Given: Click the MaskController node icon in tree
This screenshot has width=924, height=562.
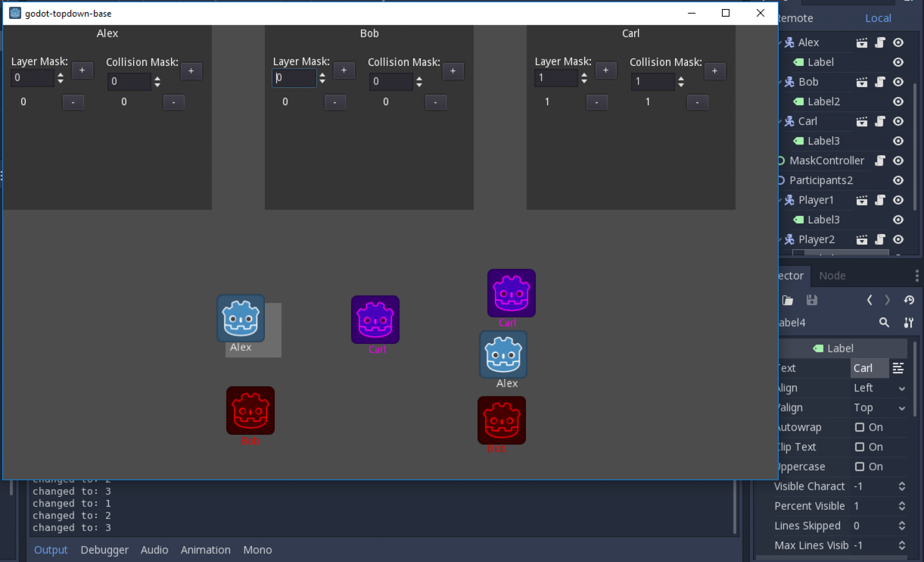Looking at the screenshot, I should [781, 161].
